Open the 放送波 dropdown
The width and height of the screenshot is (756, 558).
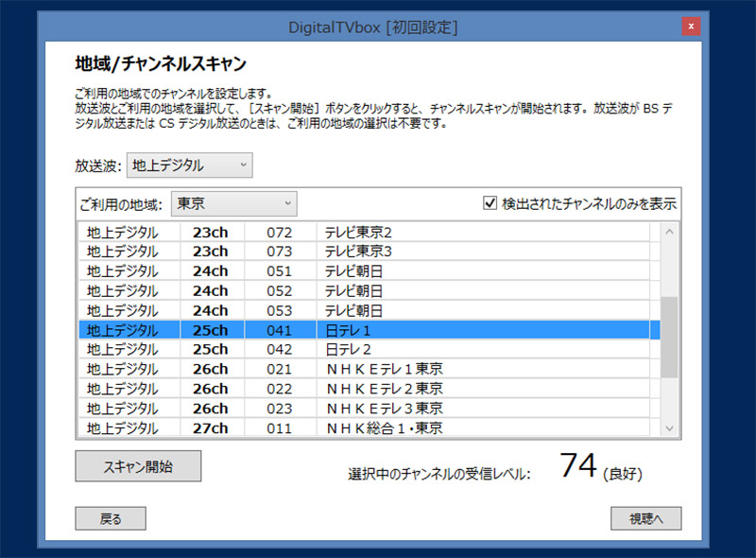tap(190, 166)
